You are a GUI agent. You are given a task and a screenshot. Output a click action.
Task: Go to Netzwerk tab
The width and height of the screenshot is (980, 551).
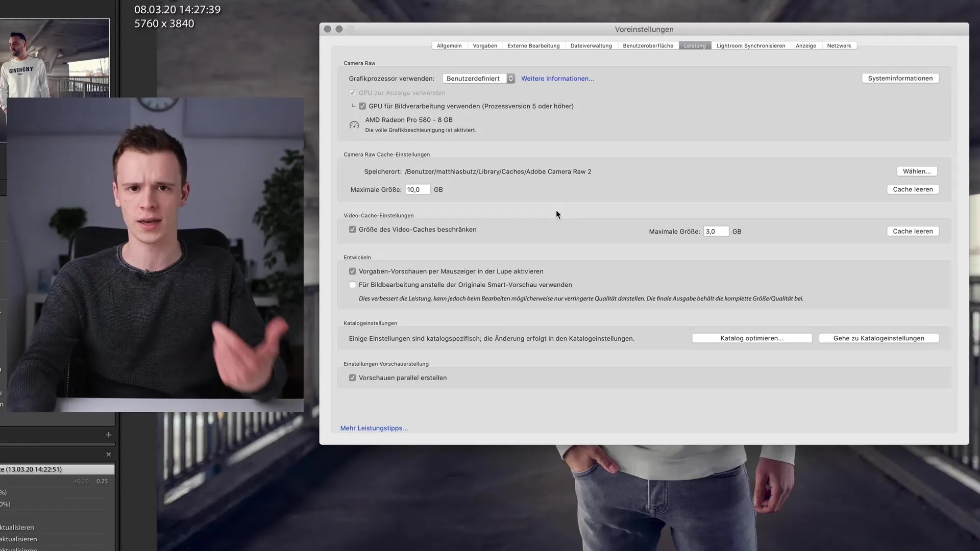pos(839,46)
